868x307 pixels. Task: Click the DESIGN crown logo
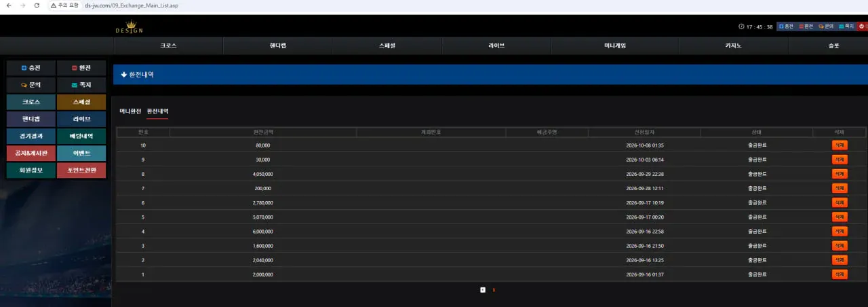[129, 26]
